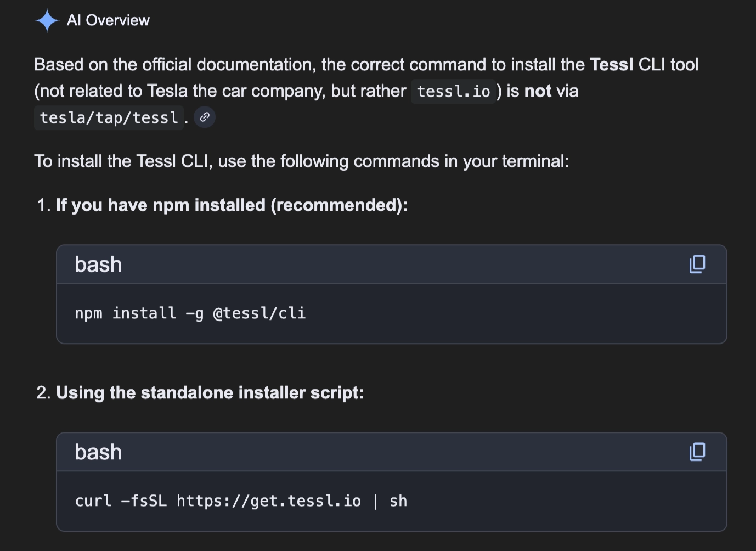756x551 pixels.
Task: Copy the curl installer command
Action: tap(697, 452)
